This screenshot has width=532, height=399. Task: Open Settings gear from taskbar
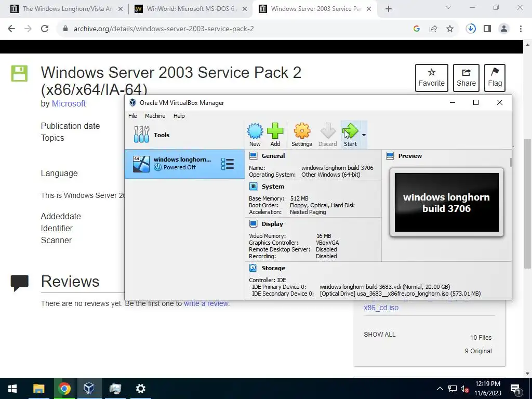click(140, 389)
